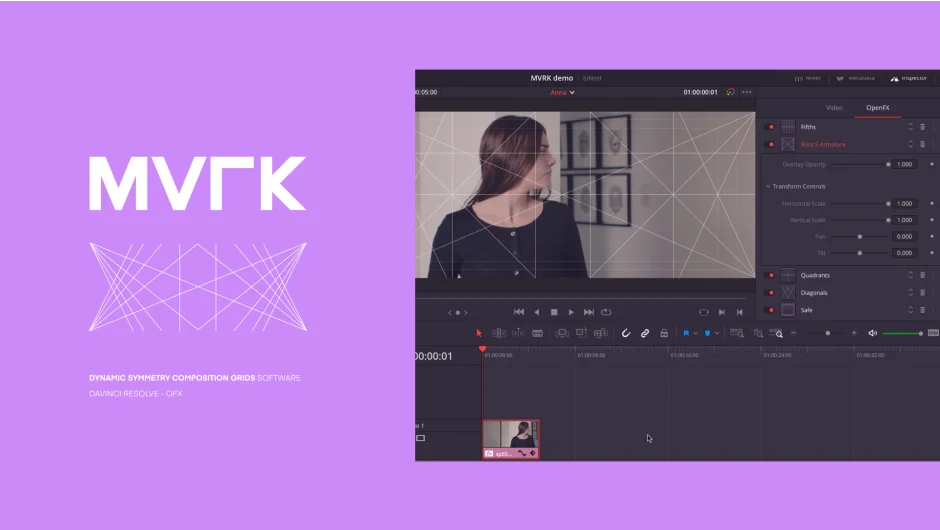Open flag color dropdown arrow
Viewport: 940px width, 530px height.
[695, 333]
